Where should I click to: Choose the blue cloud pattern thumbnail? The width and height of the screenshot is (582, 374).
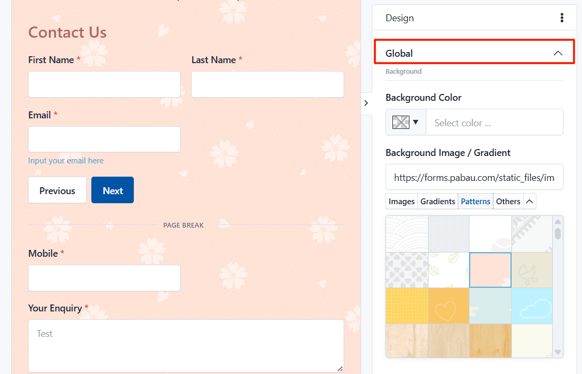coord(532,306)
